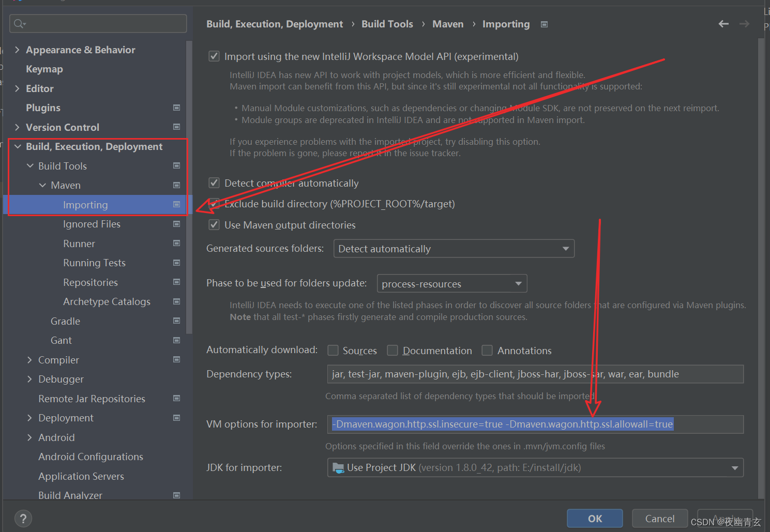Viewport: 770px width, 532px height.
Task: Click the JDK folder icon in importer dropdown
Action: 338,468
